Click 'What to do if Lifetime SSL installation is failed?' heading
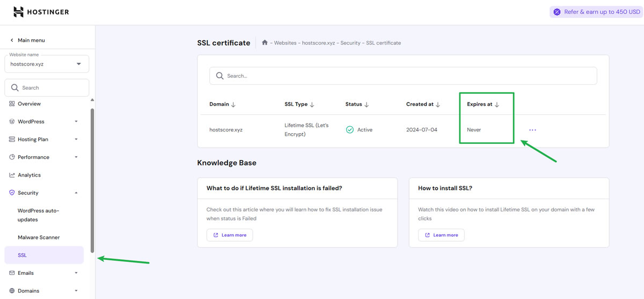Viewport: 644px width, 299px height. 274,188
